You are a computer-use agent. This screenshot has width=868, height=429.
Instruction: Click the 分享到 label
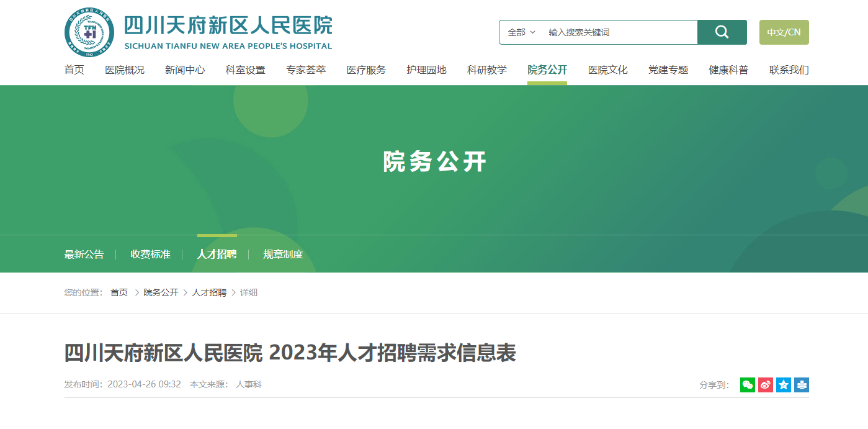(x=714, y=385)
